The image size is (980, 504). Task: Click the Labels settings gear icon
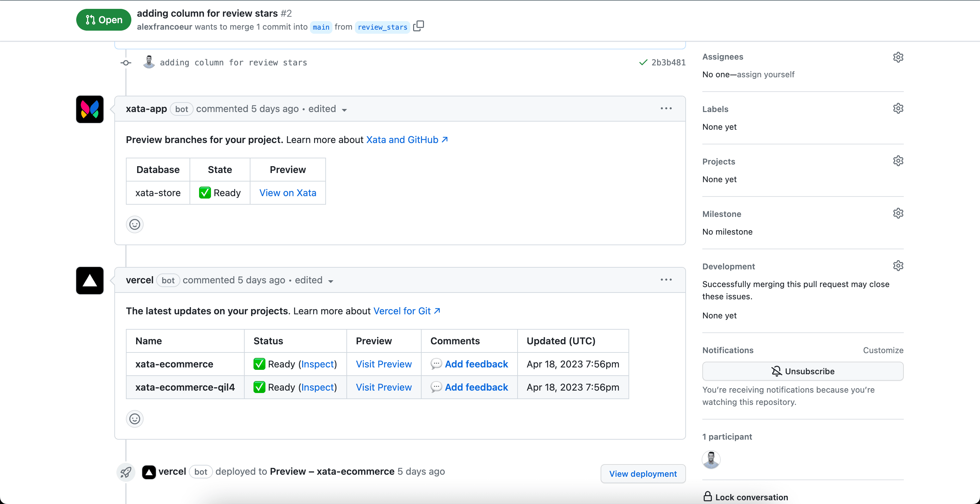(898, 109)
